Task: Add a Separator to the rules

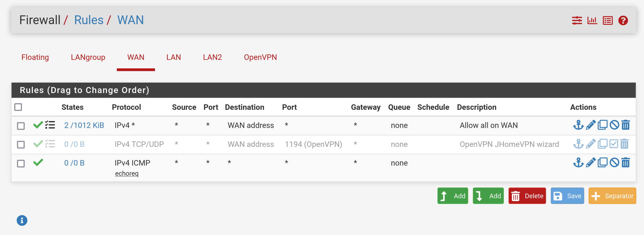Action: tap(612, 196)
